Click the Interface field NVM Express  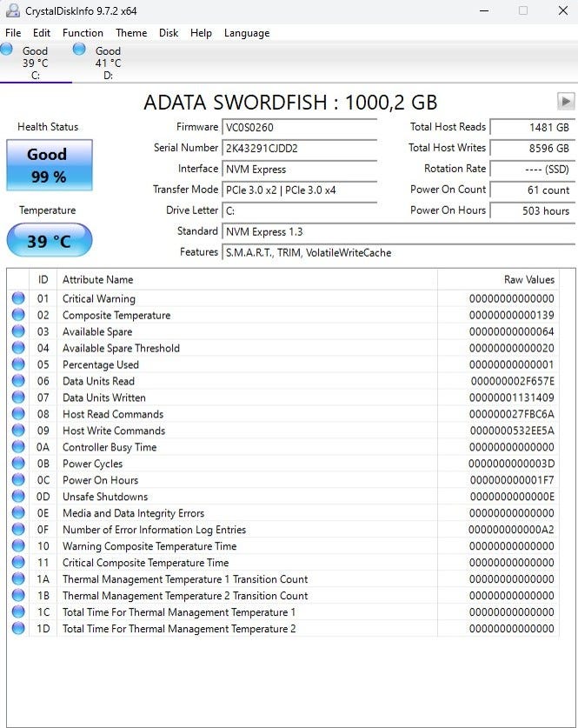300,169
